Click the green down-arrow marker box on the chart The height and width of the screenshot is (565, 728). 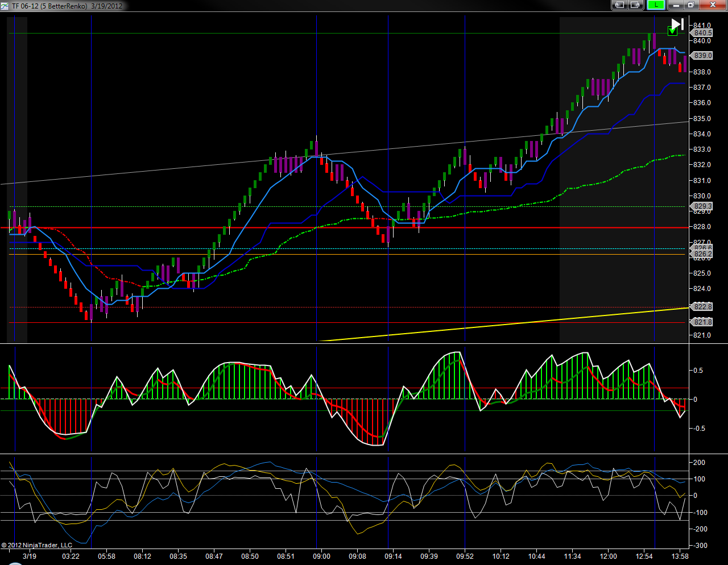click(x=672, y=31)
